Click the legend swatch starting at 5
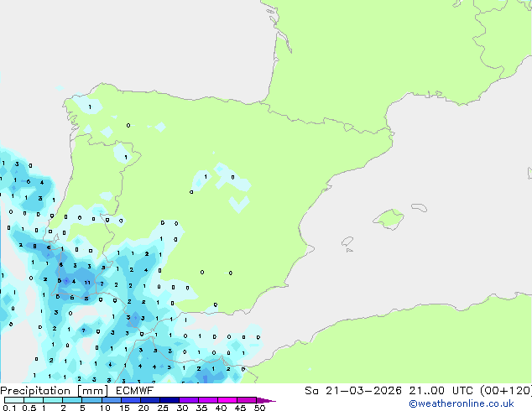 [92, 400]
